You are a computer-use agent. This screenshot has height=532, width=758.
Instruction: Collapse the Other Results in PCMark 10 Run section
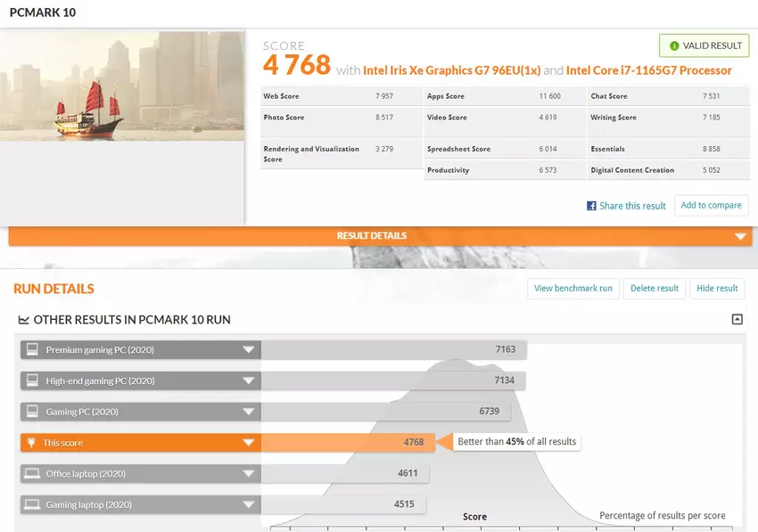tap(737, 319)
